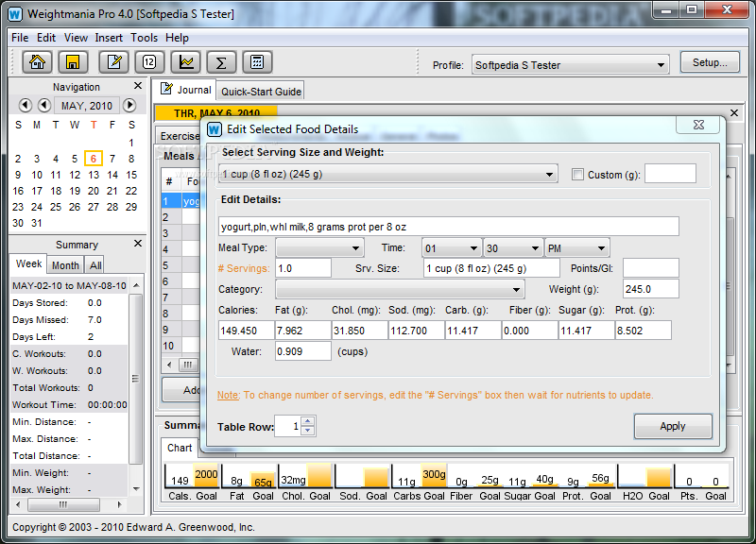Go to previous year in calendar navigation
Screen dimensions: 756x544
coord(26,105)
